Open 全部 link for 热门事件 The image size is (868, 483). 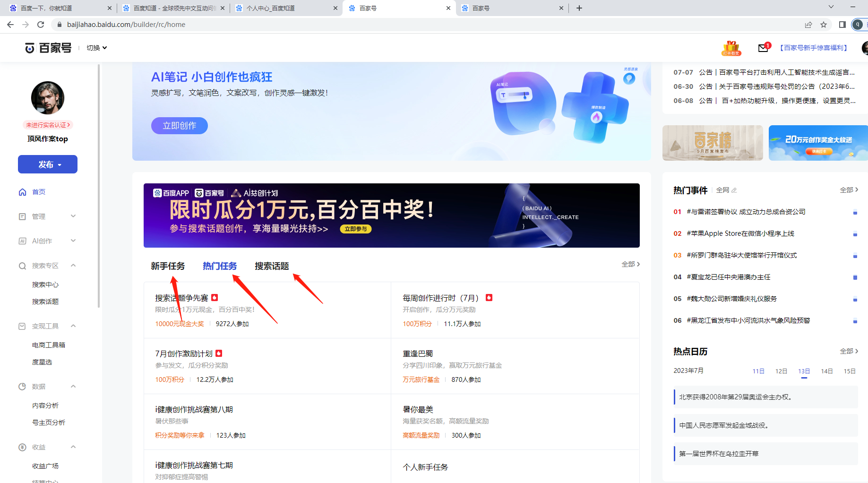coord(849,190)
